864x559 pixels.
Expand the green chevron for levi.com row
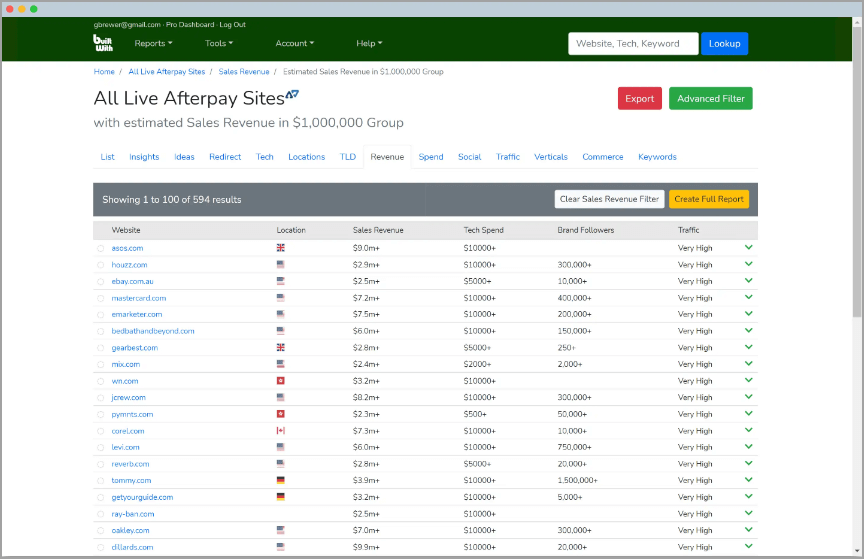pos(748,447)
